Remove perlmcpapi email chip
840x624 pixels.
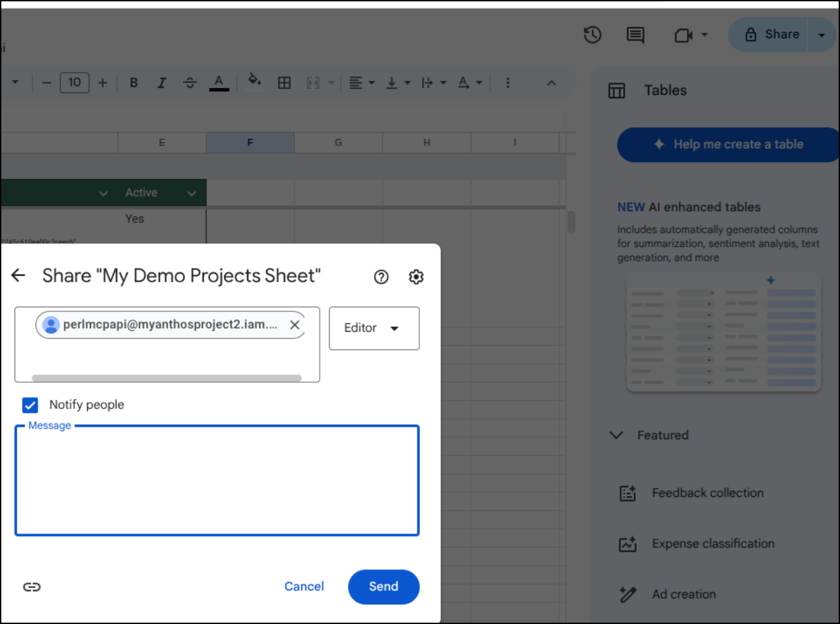(295, 325)
